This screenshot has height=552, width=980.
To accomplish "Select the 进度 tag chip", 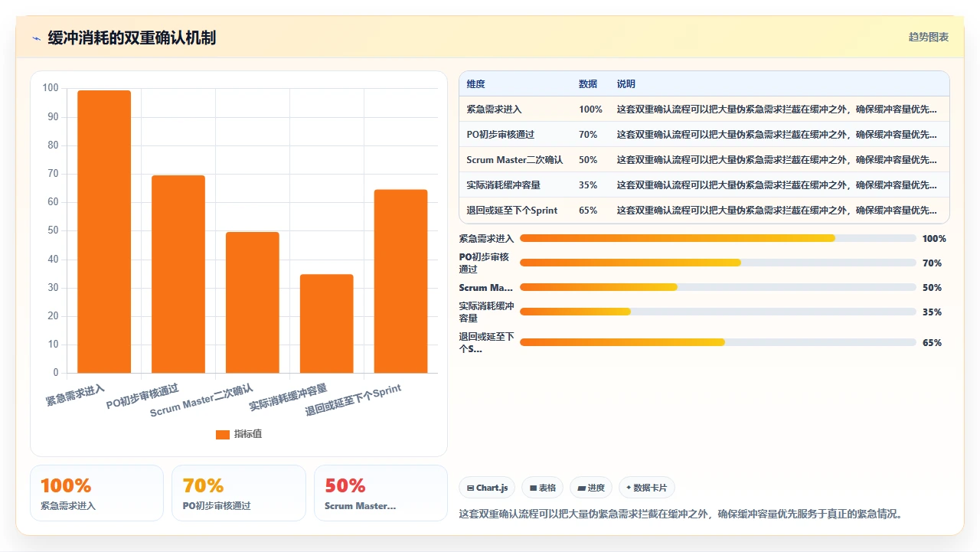I will [x=591, y=488].
